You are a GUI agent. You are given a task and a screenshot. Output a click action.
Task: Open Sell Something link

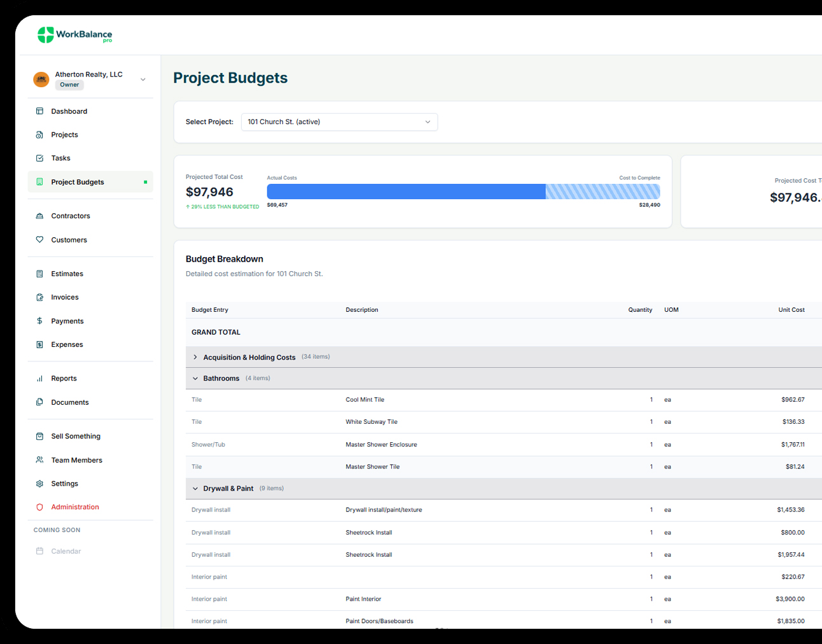coord(76,437)
